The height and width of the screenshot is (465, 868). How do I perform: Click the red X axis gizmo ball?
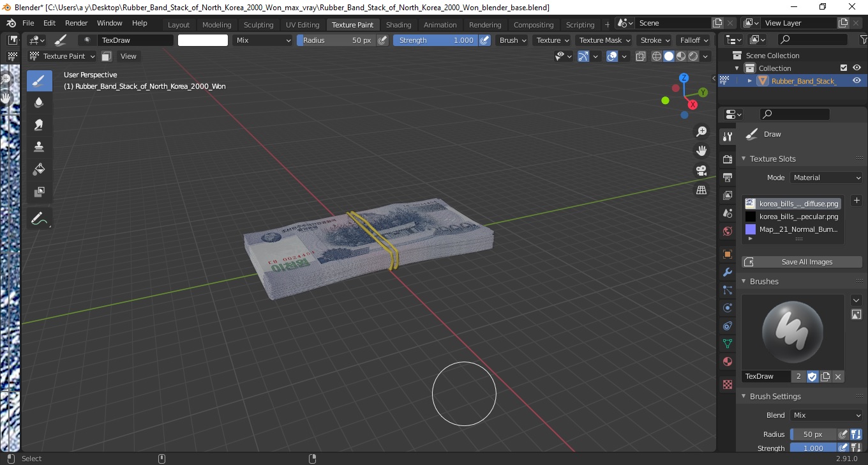tap(692, 105)
